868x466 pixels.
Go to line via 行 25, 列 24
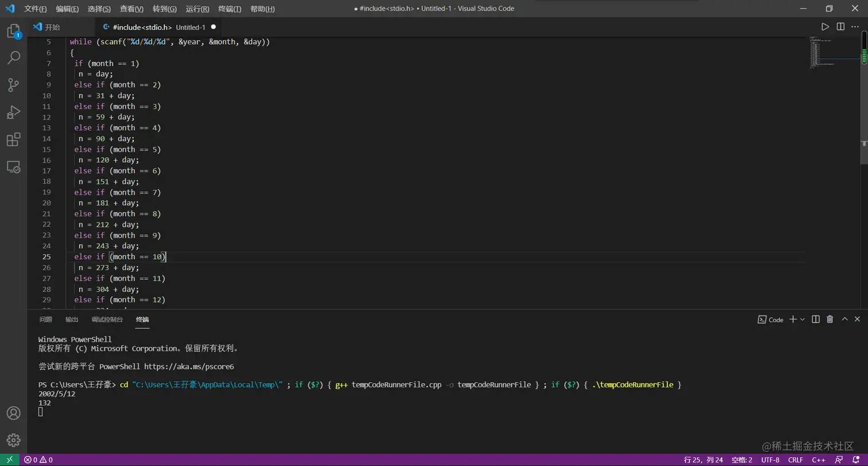pos(703,460)
